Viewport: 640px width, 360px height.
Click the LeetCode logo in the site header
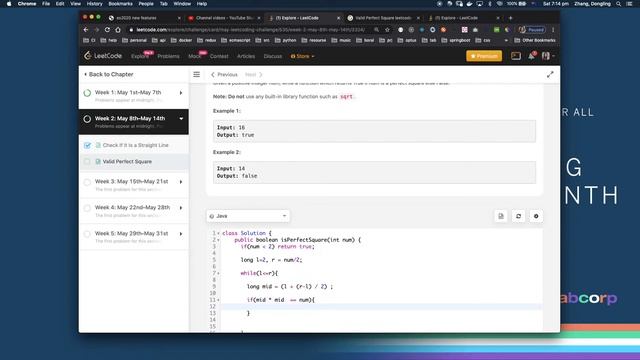(x=103, y=56)
